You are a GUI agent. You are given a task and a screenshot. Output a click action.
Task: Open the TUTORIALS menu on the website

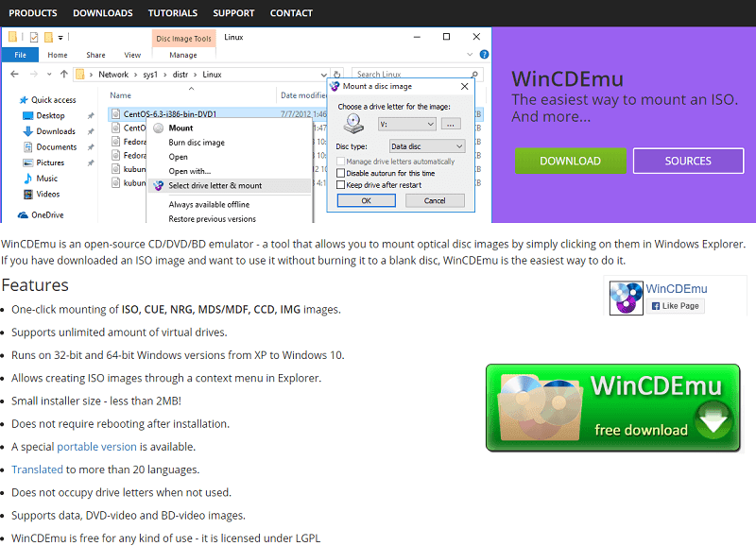[173, 13]
